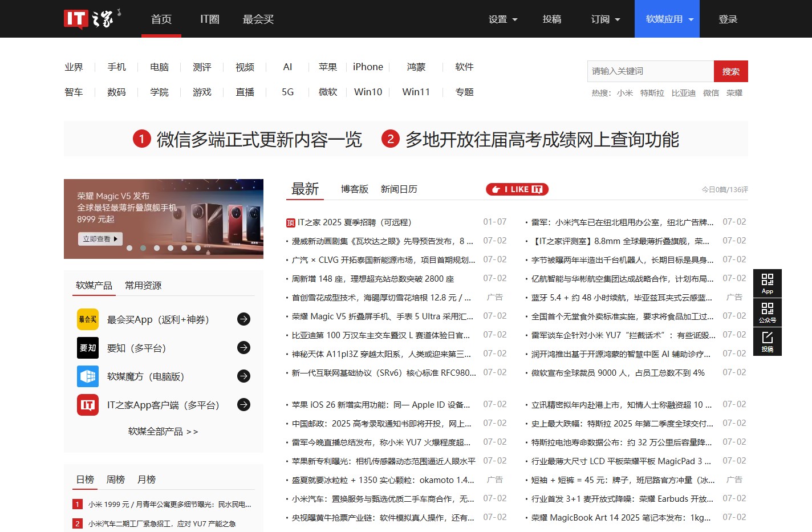This screenshot has width=812, height=532.
Task: Click the 最会买 App yellow icon
Action: click(x=88, y=319)
